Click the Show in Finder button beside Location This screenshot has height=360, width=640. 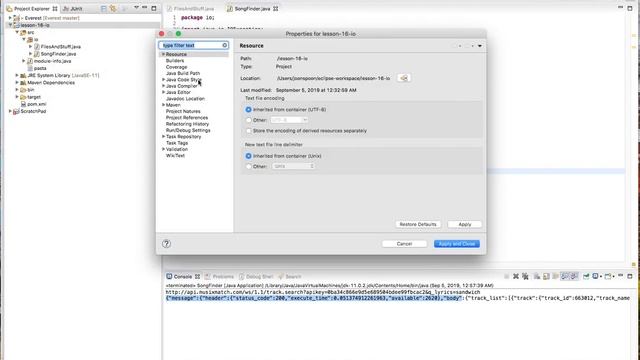coord(404,78)
